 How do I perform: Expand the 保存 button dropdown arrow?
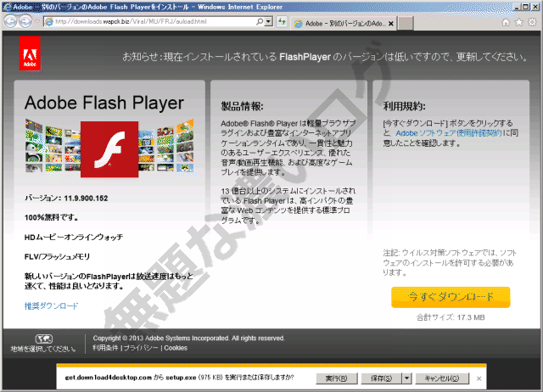pyautogui.click(x=407, y=378)
